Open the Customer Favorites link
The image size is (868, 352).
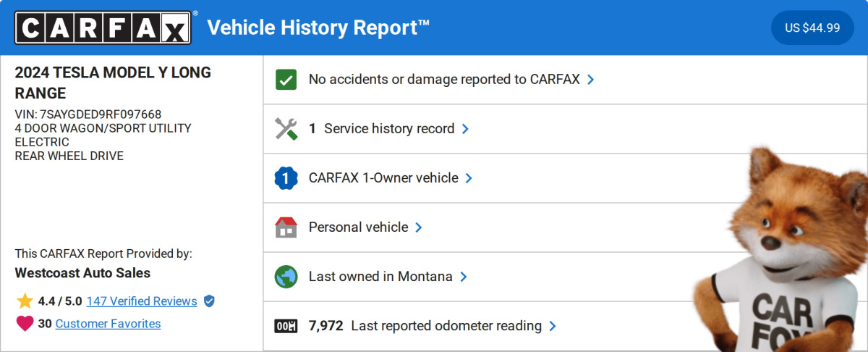(x=108, y=324)
